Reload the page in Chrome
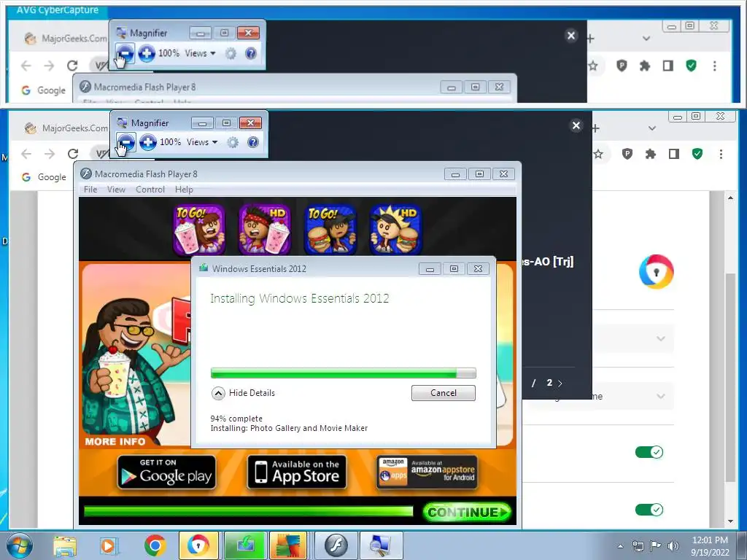747x560 pixels. (73, 154)
